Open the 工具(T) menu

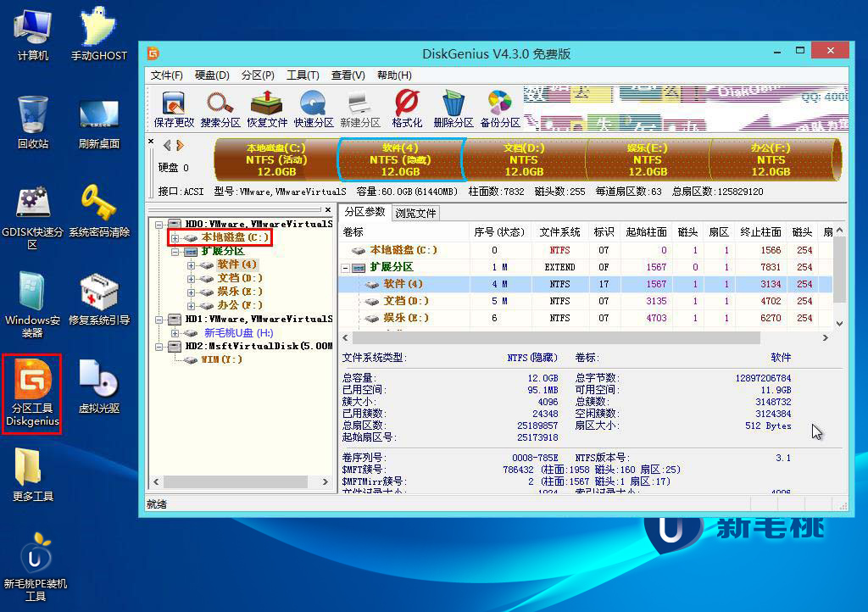point(303,75)
